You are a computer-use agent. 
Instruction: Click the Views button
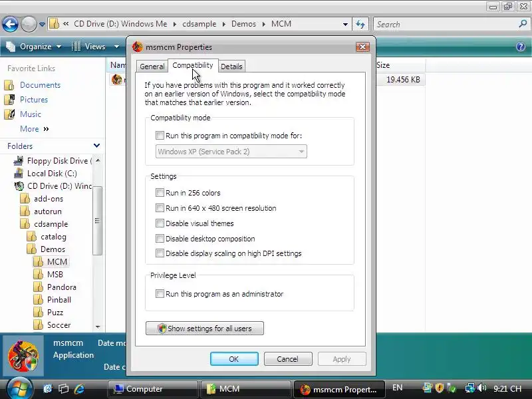click(x=88, y=47)
